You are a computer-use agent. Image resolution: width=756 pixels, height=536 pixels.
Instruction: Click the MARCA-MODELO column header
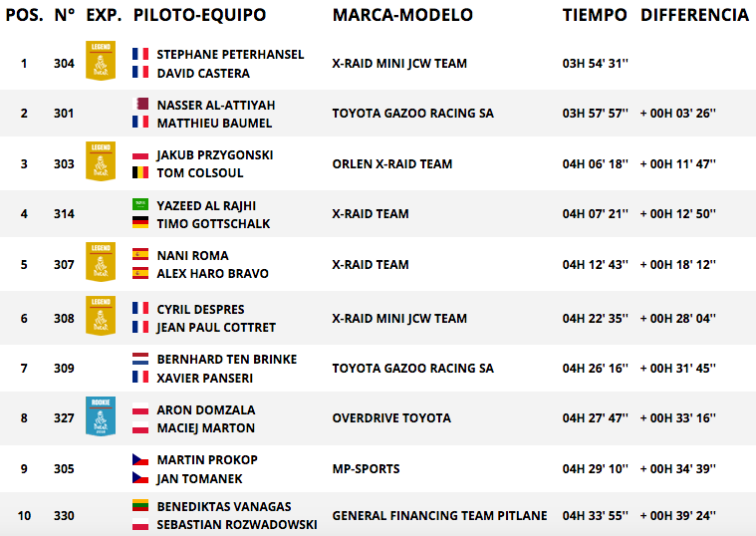pyautogui.click(x=402, y=15)
